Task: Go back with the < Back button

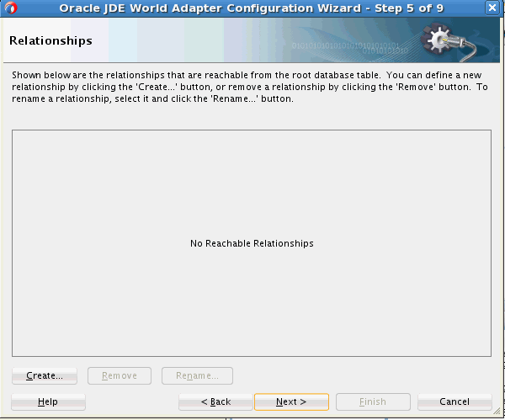Action: click(x=215, y=401)
